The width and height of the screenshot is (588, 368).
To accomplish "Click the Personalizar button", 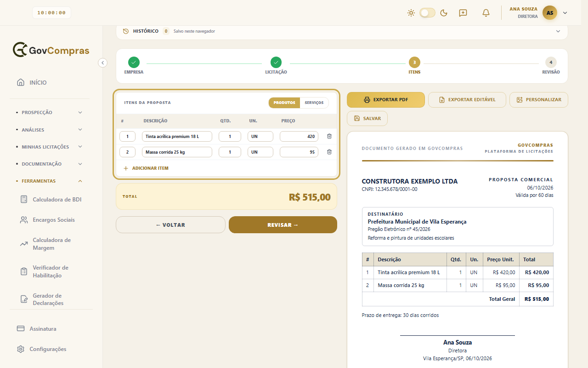I will (x=539, y=100).
